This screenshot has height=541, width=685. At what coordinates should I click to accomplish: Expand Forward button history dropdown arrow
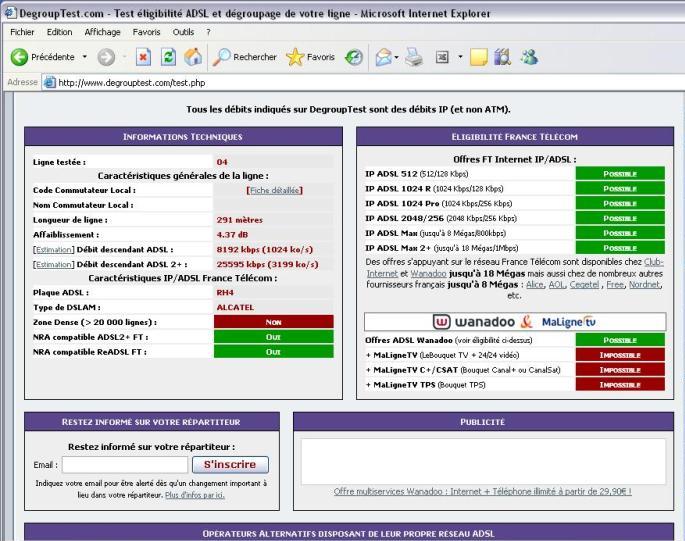[x=125, y=57]
